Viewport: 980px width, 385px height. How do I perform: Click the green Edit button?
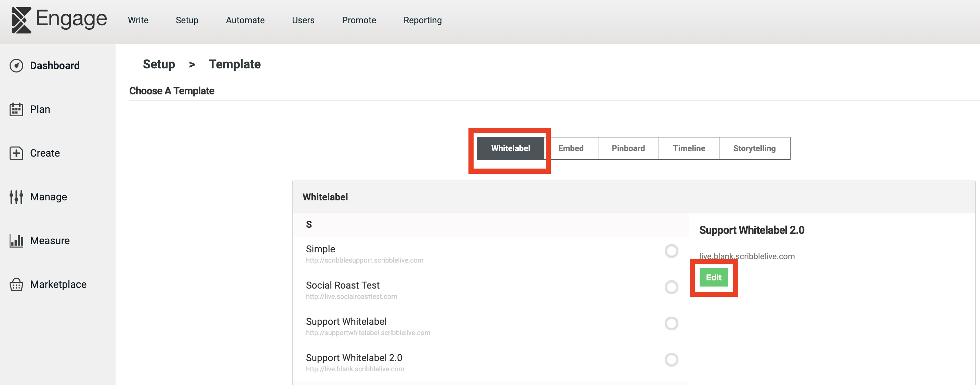coord(713,277)
